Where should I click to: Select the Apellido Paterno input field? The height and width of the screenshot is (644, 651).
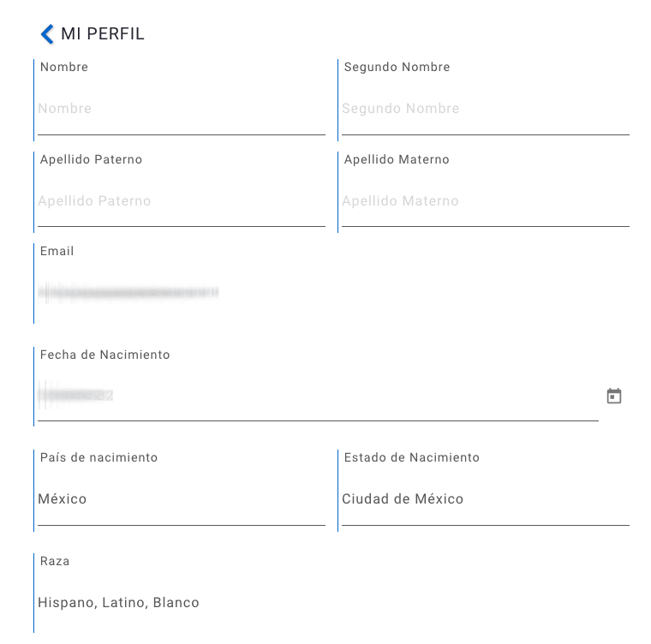tap(182, 201)
